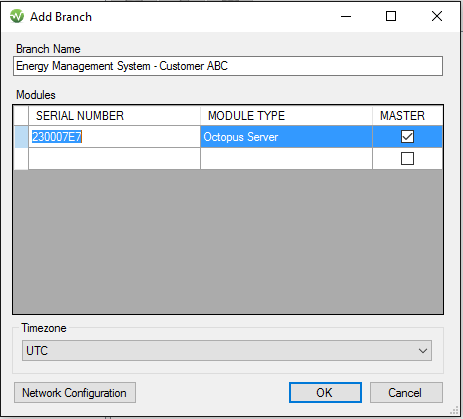The image size is (463, 419).
Task: Maximize the Add Branch window
Action: point(391,16)
